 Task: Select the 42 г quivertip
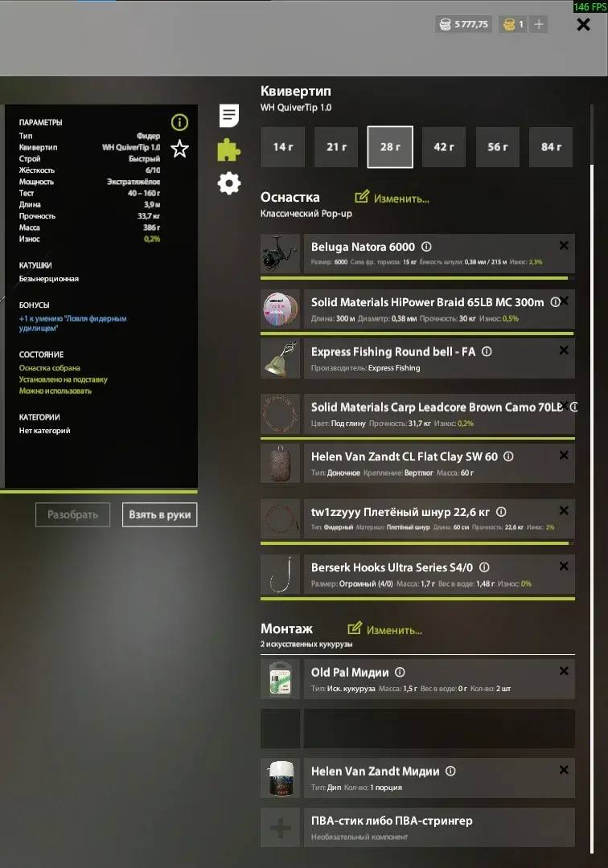[x=444, y=147]
